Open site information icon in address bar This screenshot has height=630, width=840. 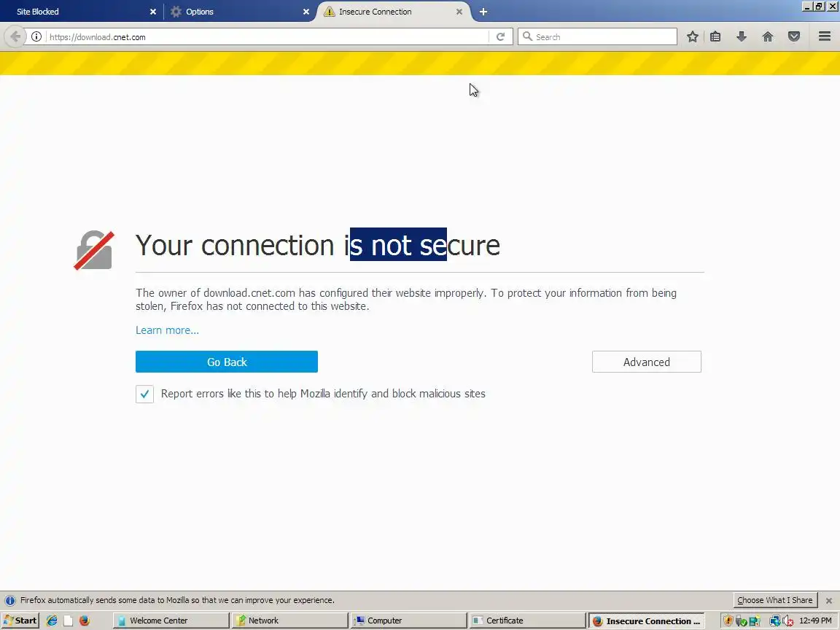pyautogui.click(x=36, y=37)
